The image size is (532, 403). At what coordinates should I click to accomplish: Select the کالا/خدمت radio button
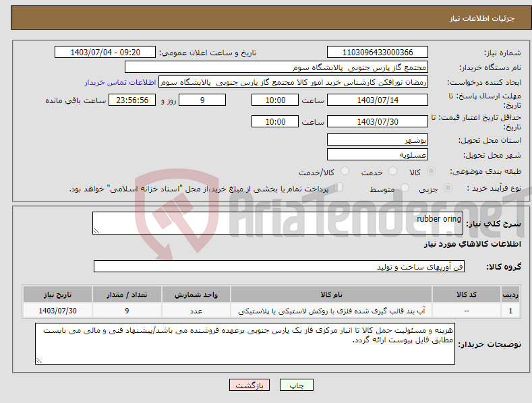345,171
